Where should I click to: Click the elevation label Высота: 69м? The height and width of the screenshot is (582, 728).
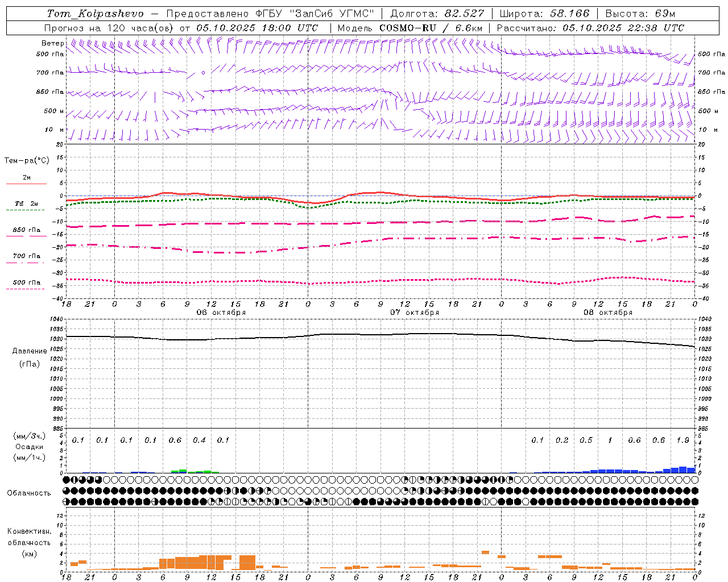point(640,14)
